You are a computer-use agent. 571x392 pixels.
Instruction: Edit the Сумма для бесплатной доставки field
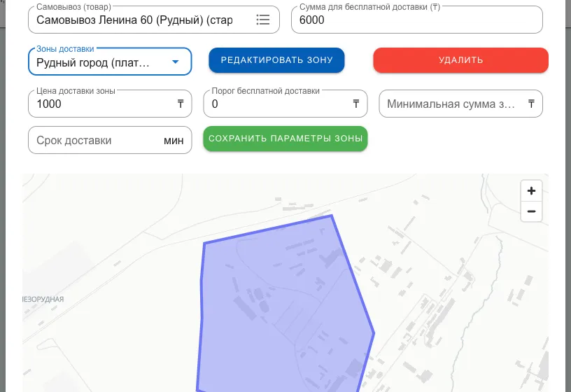coord(417,20)
